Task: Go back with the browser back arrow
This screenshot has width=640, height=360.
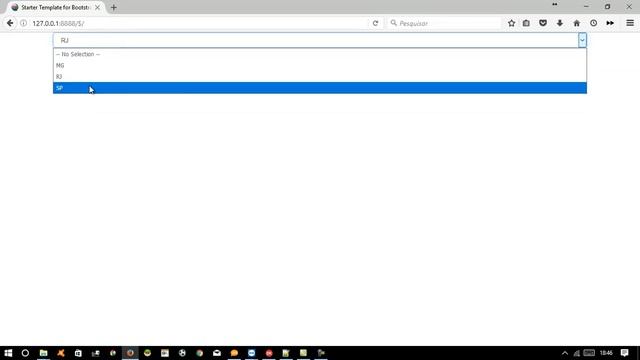Action: (x=10, y=23)
